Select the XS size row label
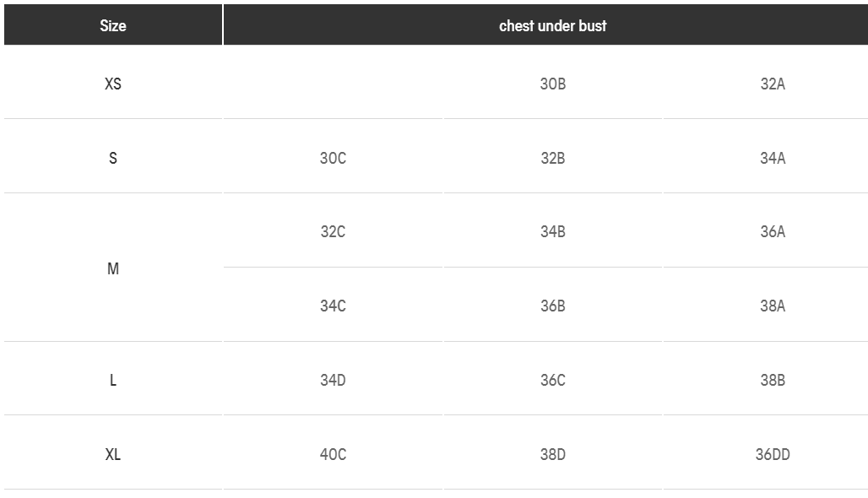Image resolution: width=868 pixels, height=498 pixels. 113,84
